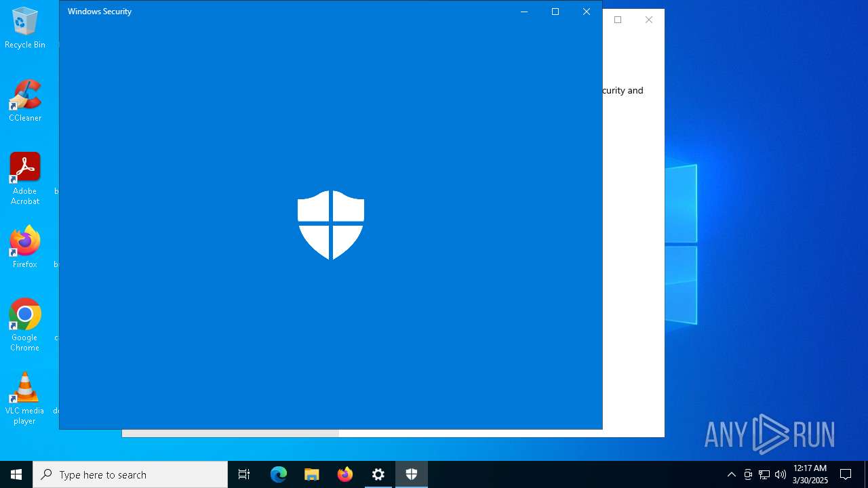Launch CCleaner from the desktop

pos(25,102)
